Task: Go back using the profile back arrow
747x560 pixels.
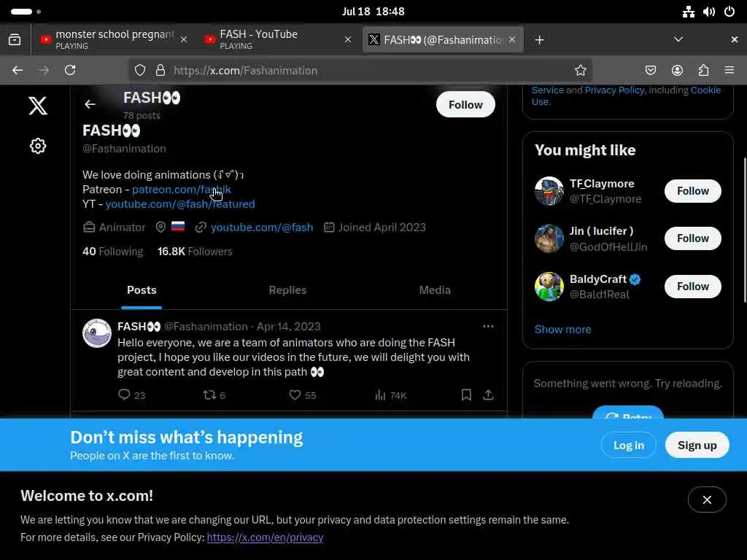Action: click(90, 104)
